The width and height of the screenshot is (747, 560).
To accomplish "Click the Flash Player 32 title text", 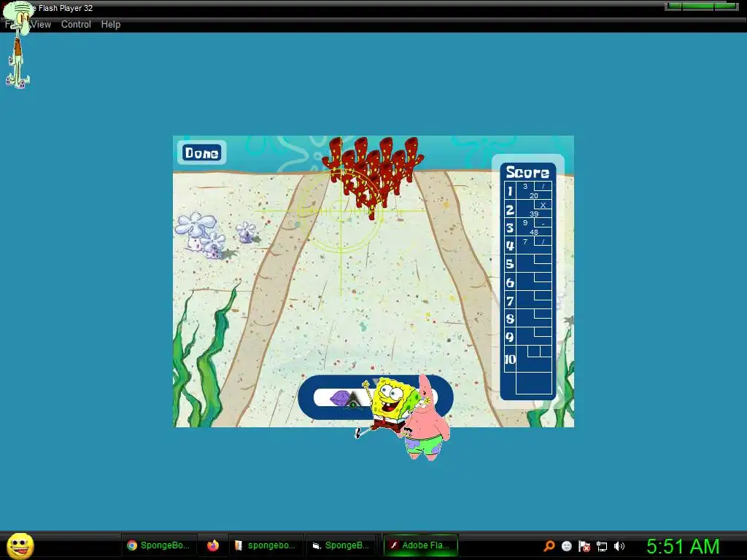I will (66, 8).
